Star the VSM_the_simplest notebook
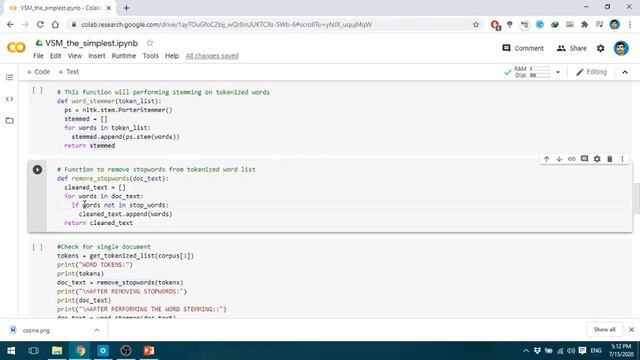The height and width of the screenshot is (360, 640). 150,43
